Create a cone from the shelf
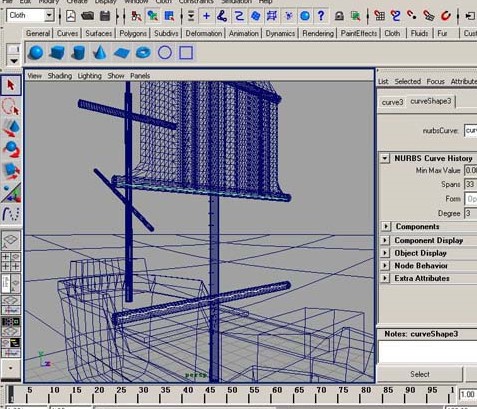The width and height of the screenshot is (477, 409). pos(100,53)
